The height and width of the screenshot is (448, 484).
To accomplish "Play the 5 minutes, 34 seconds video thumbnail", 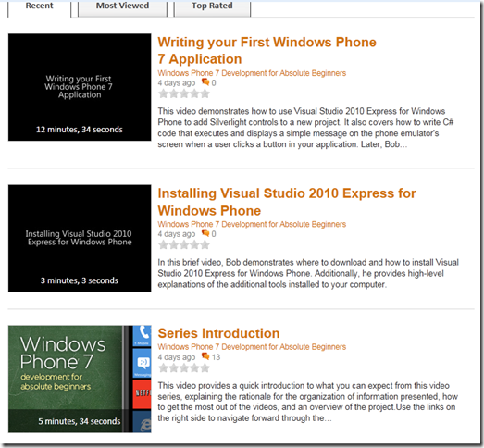I will 80,379.
